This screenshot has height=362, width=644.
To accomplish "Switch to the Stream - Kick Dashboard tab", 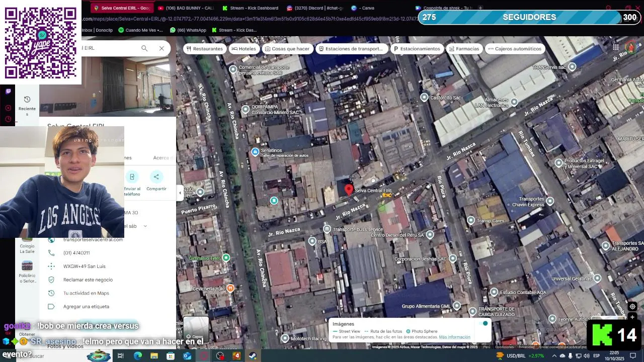I will coord(251,8).
